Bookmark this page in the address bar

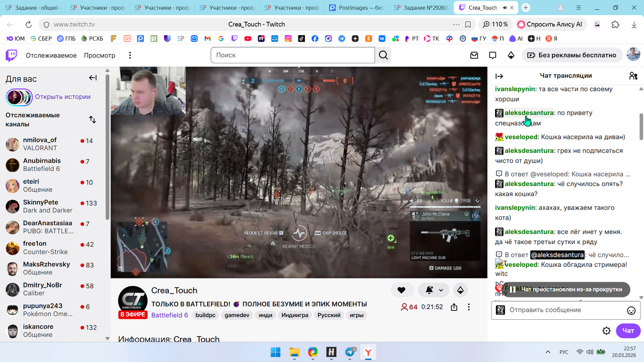(x=468, y=25)
